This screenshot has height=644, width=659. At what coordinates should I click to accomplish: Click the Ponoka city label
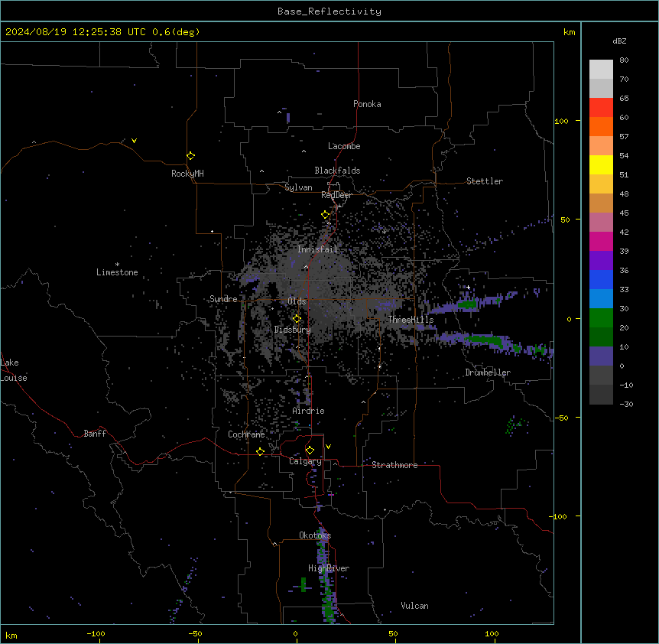(x=367, y=104)
